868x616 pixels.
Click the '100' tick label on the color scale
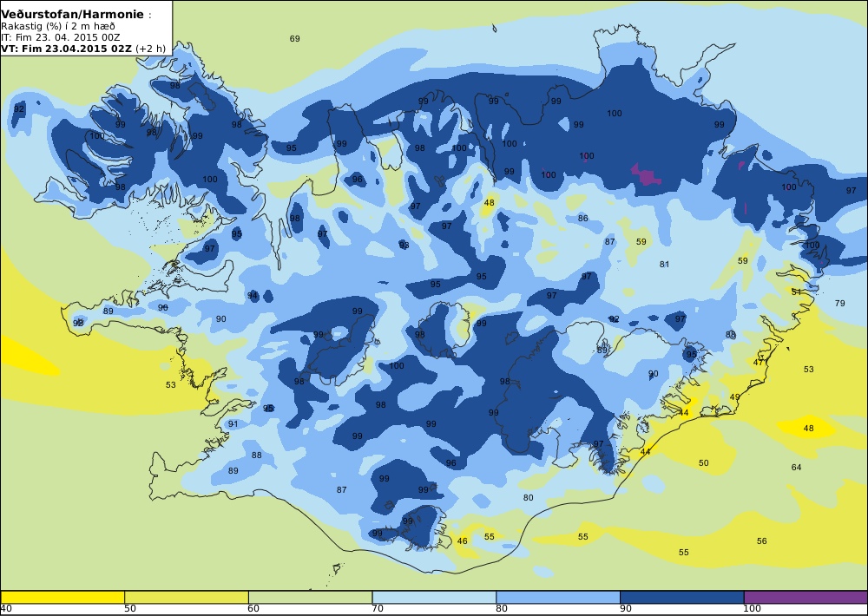pos(753,609)
